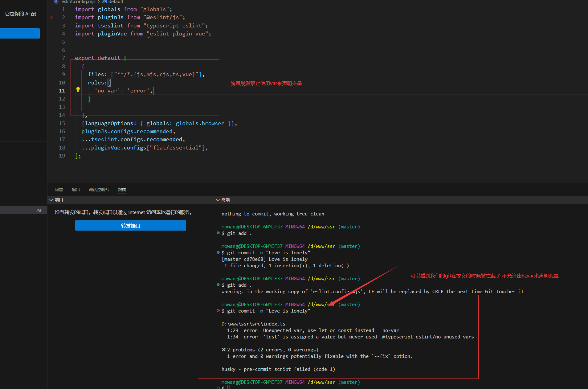Click 'nothing to commit, working tree clean' line
The height and width of the screenshot is (389, 588).
pyautogui.click(x=273, y=214)
